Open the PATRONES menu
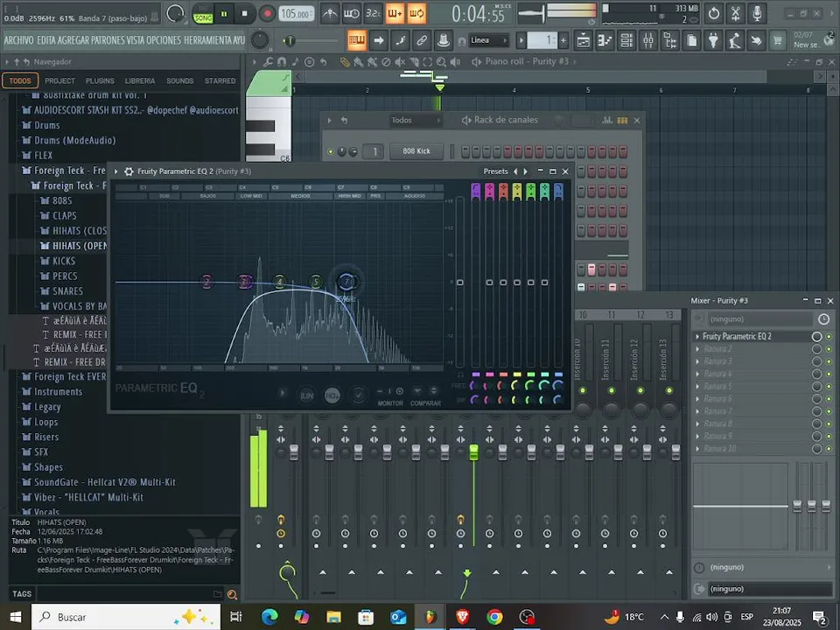The image size is (840, 630). click(110, 40)
